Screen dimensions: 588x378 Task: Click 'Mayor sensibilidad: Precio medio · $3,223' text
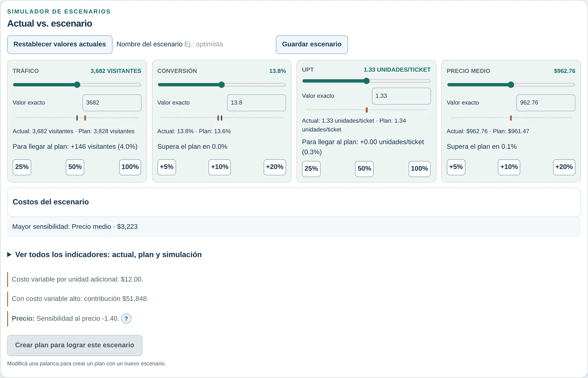(x=75, y=227)
